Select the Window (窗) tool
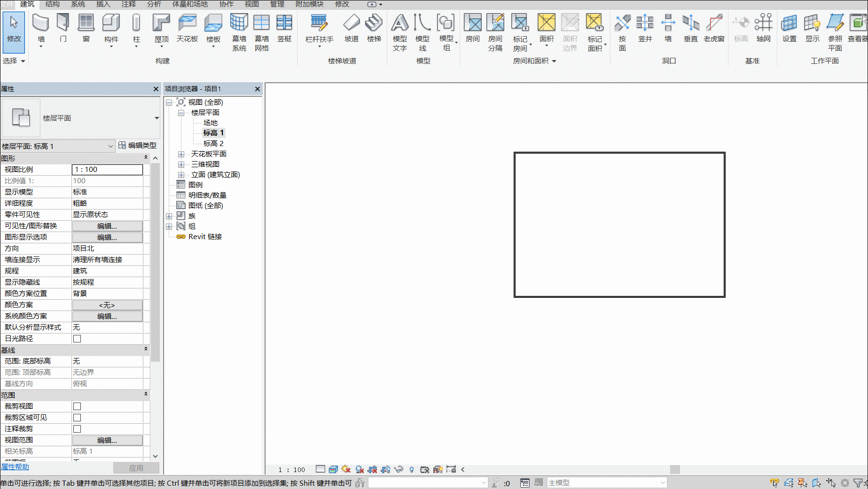 [86, 28]
